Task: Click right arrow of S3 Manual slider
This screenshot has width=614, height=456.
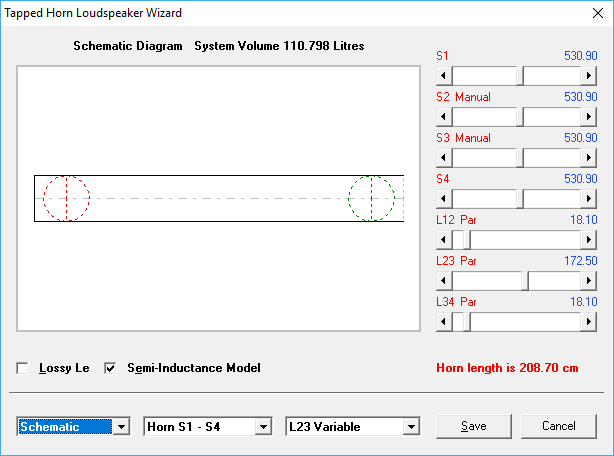Action: [x=590, y=158]
